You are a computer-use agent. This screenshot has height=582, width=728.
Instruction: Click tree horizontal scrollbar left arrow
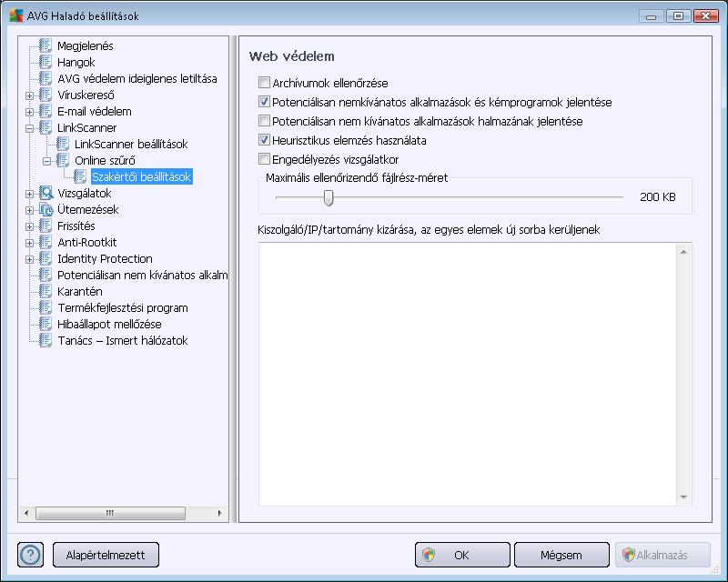click(x=26, y=513)
